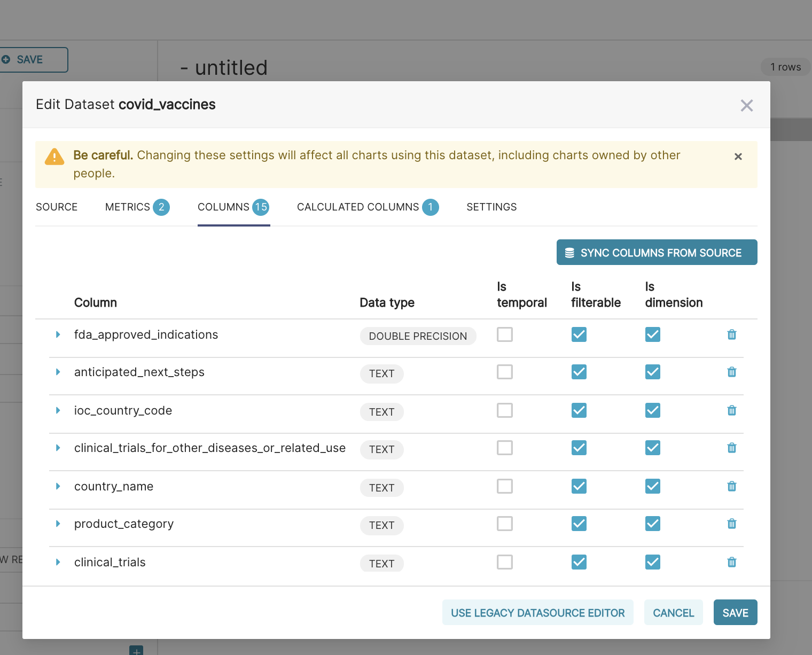Delete the fda_approved_indications column via trash icon
812x655 pixels.
tap(732, 334)
